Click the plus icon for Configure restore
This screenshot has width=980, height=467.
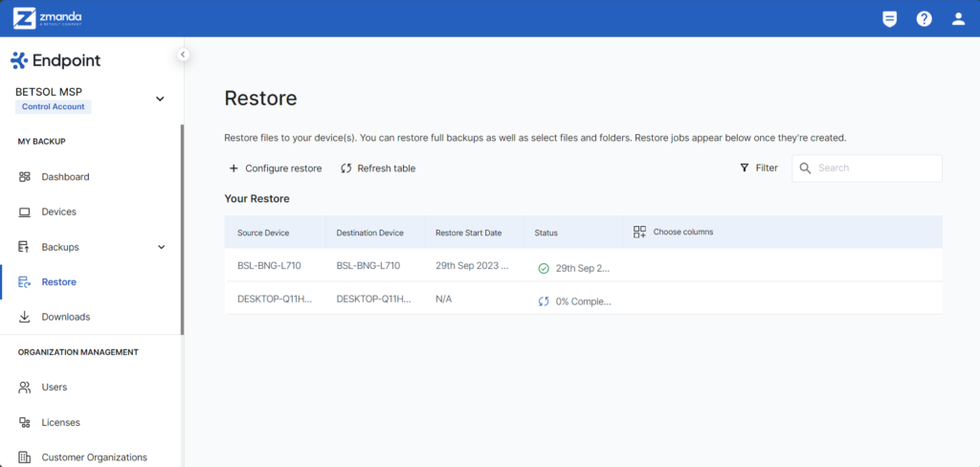(x=234, y=168)
